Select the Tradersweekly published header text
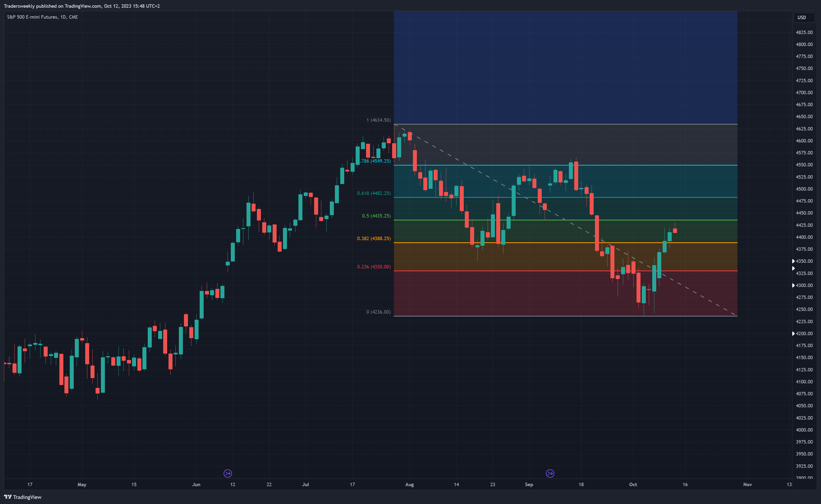The height and width of the screenshot is (504, 821). click(82, 6)
